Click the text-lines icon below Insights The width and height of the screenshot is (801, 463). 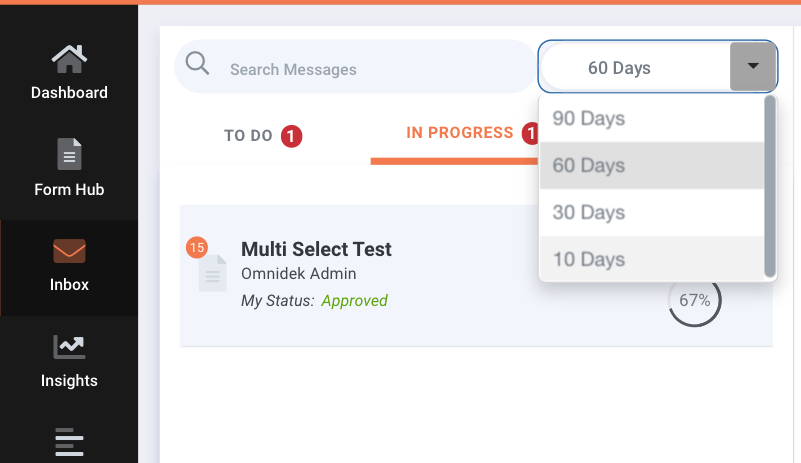coord(69,442)
